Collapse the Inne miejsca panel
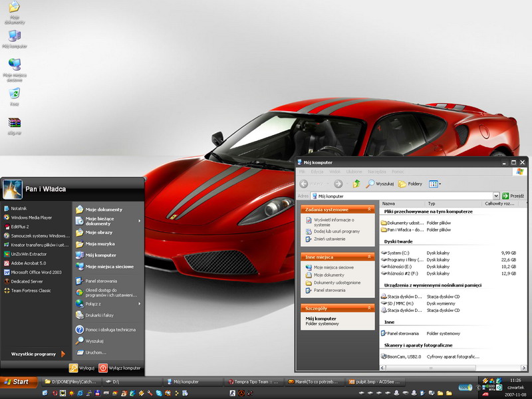This screenshot has height=399, width=532. pyautogui.click(x=370, y=257)
